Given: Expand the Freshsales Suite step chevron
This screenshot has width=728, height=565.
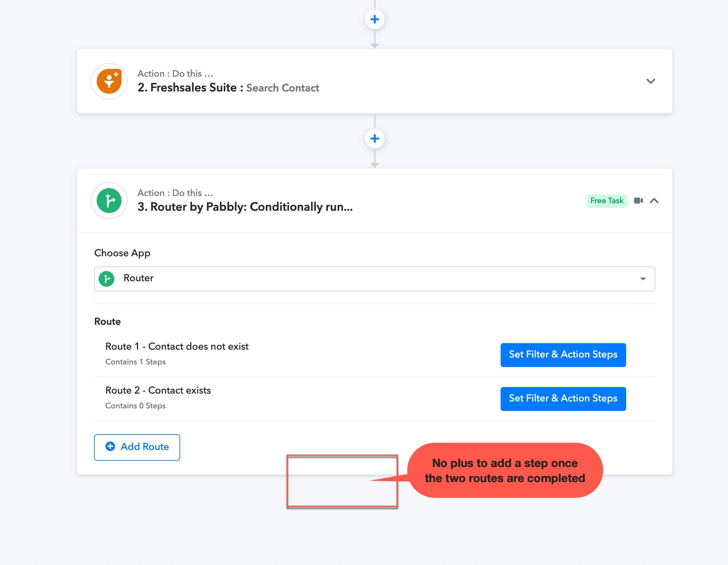Looking at the screenshot, I should [x=651, y=81].
